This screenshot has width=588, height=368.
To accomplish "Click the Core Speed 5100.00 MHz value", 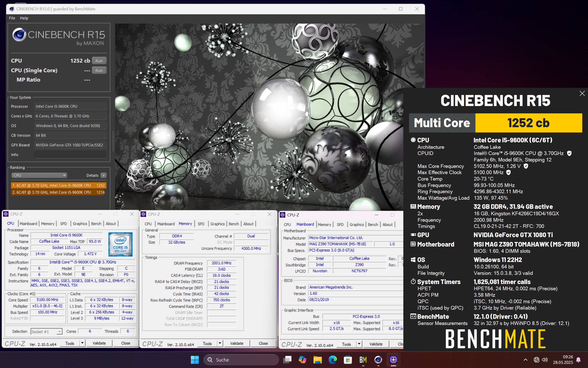I will [47, 300].
